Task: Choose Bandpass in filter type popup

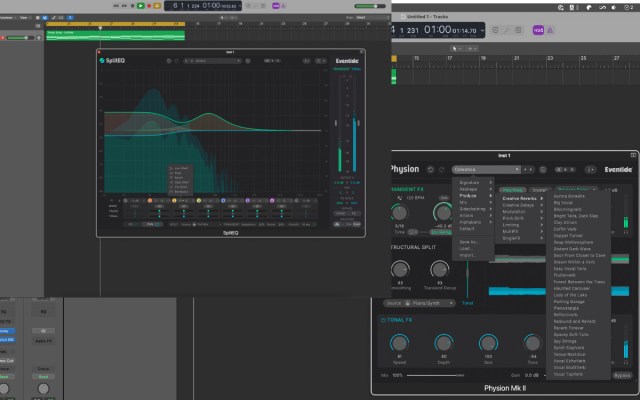Action: pyautogui.click(x=180, y=191)
